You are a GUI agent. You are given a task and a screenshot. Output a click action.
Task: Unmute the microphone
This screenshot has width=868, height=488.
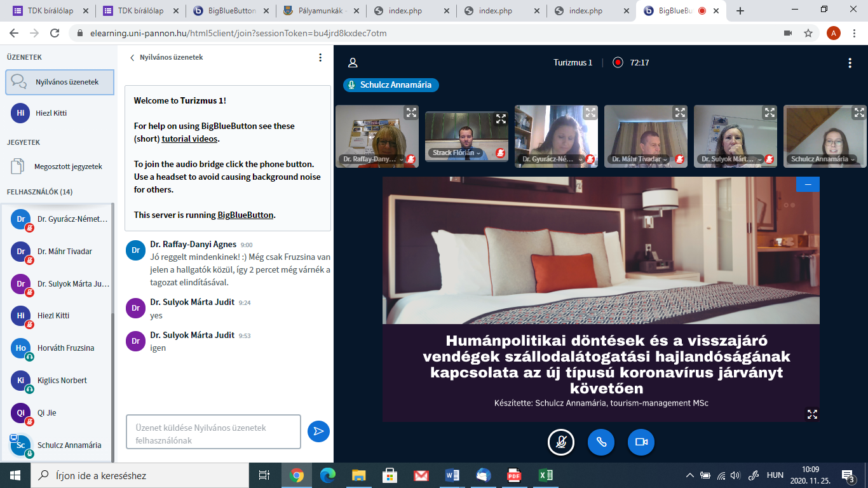pos(561,442)
